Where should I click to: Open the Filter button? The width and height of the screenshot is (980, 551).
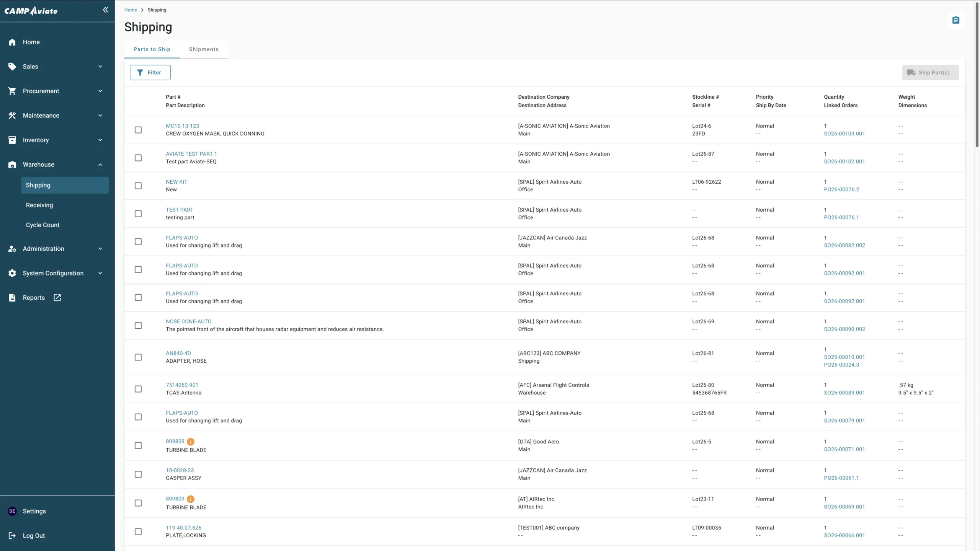(x=150, y=73)
